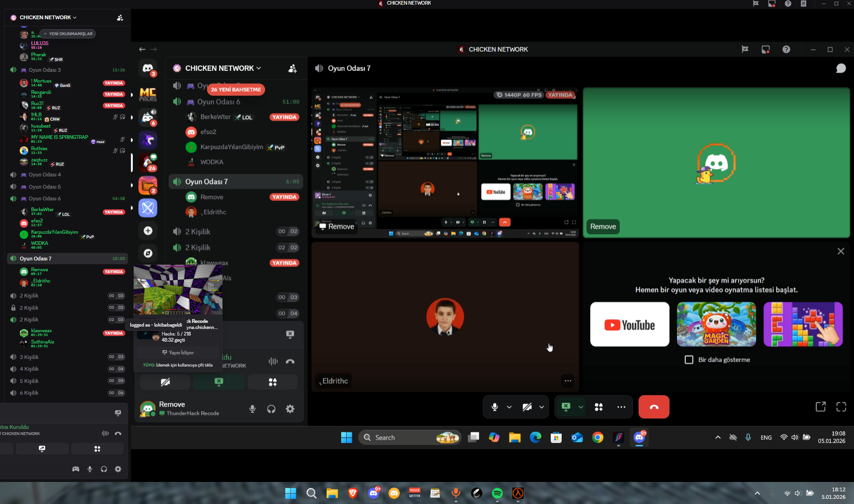This screenshot has width=854, height=504.
Task: Open user settings gear in outer Discord panel
Action: [x=118, y=469]
